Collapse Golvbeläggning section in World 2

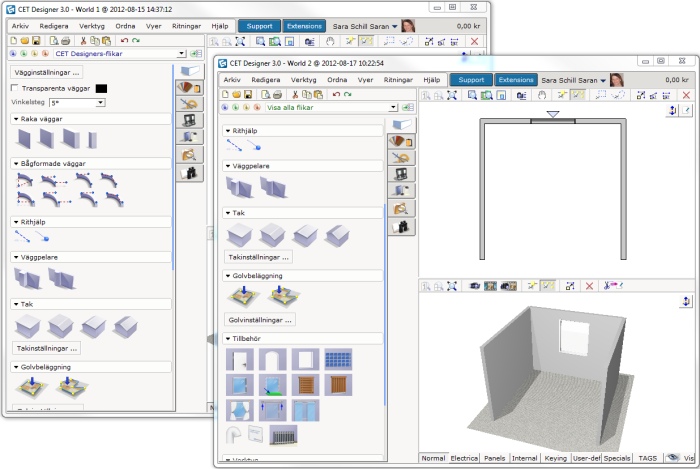point(228,276)
